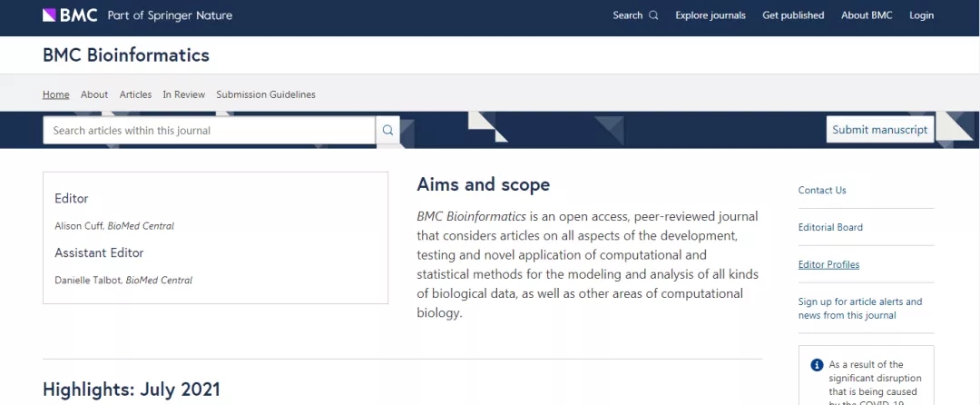Click the Submit manuscript button

[880, 129]
